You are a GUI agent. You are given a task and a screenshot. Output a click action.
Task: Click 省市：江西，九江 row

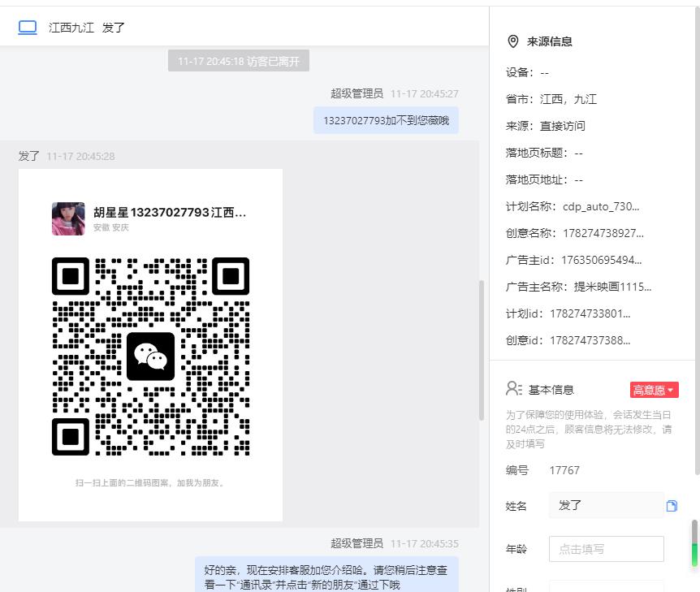[x=551, y=99]
